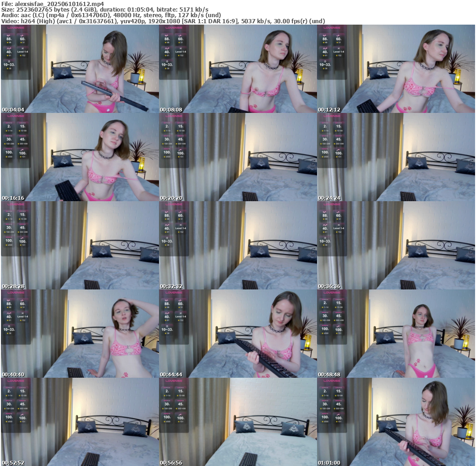Open the frame stamped 01:01:00
Screen dimensions: 476x466
tap(396, 422)
